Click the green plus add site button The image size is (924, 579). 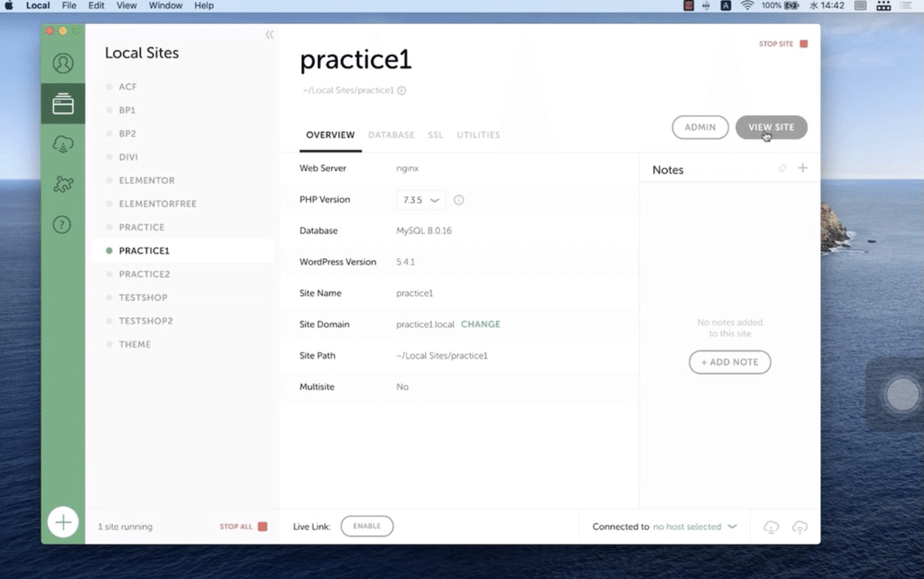tap(63, 522)
